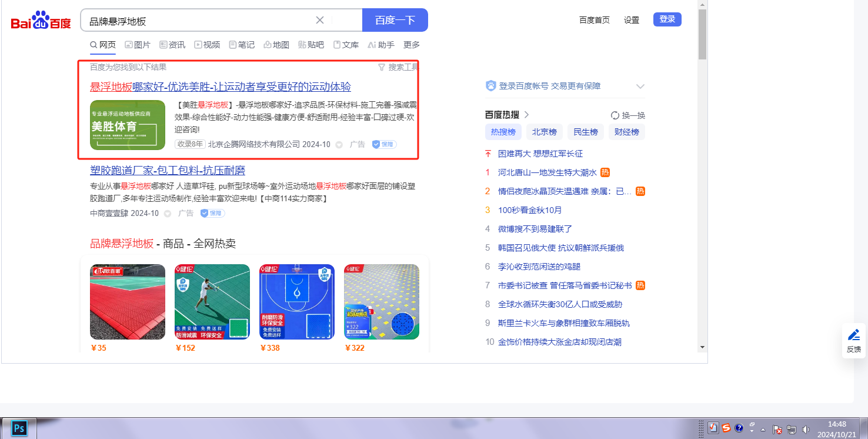The height and width of the screenshot is (439, 868).
Task: Click the 保障 badge on the 美胜 result
Action: click(x=384, y=144)
